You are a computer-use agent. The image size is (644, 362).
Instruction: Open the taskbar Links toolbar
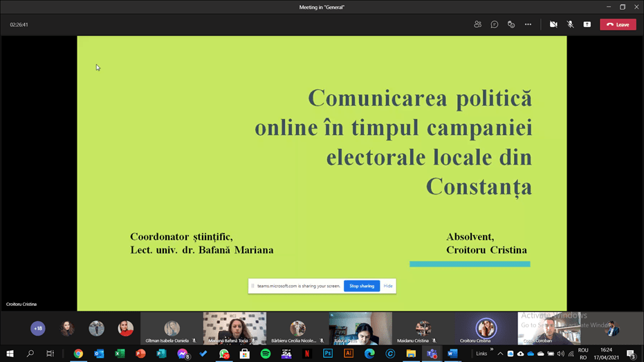click(x=481, y=354)
